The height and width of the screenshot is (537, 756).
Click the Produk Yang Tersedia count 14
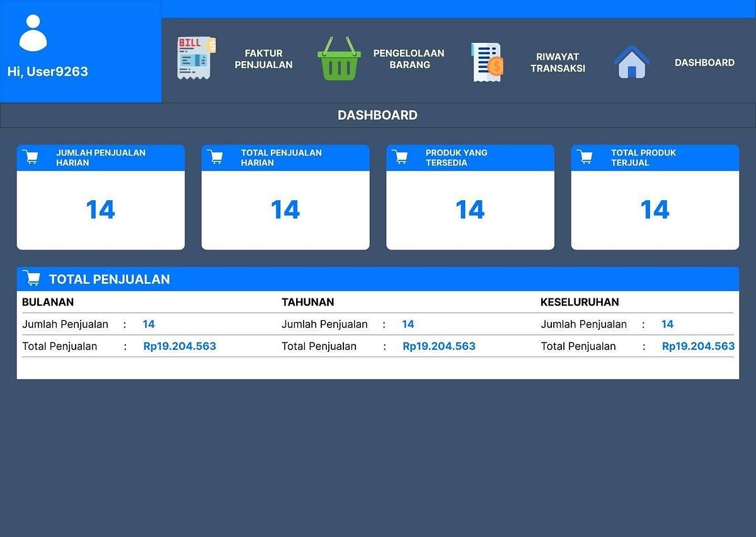(x=470, y=210)
